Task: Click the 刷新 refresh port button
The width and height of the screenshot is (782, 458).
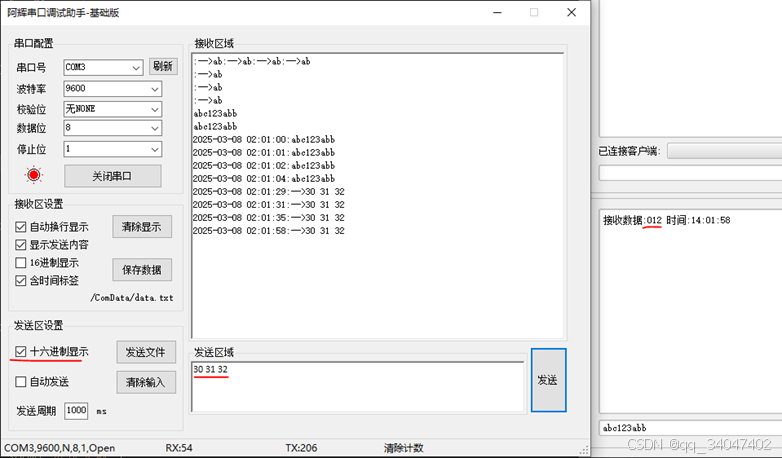Action: pyautogui.click(x=163, y=67)
